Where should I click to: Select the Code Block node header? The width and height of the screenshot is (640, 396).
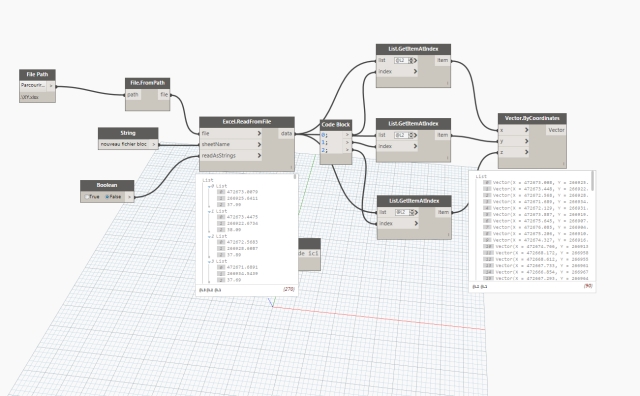point(336,125)
